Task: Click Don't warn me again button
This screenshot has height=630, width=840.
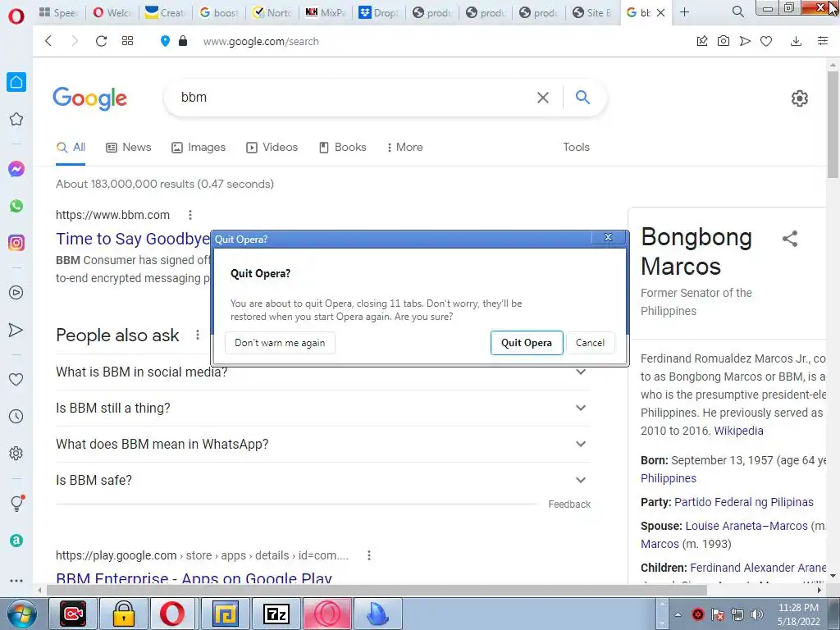Action: coord(280,343)
